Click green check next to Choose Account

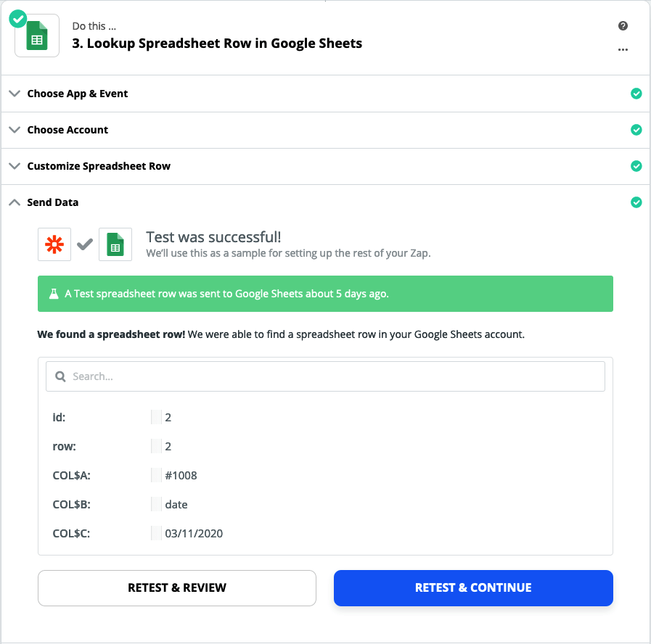click(636, 130)
